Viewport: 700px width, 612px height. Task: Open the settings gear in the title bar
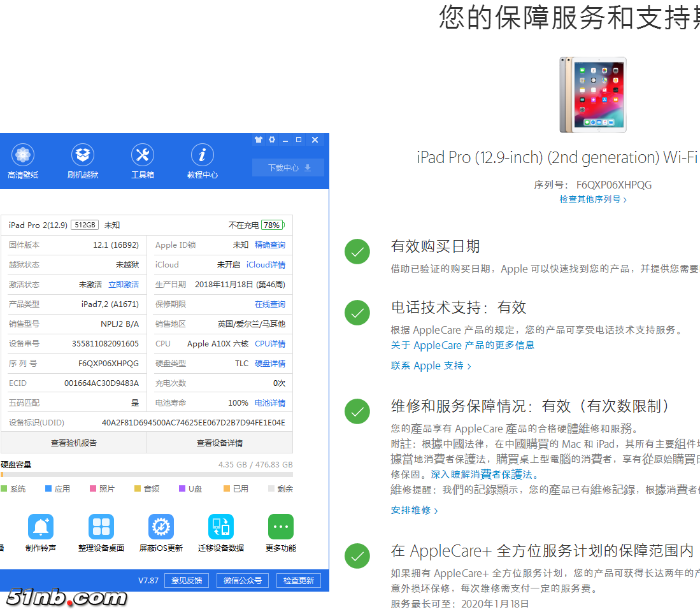tap(273, 139)
